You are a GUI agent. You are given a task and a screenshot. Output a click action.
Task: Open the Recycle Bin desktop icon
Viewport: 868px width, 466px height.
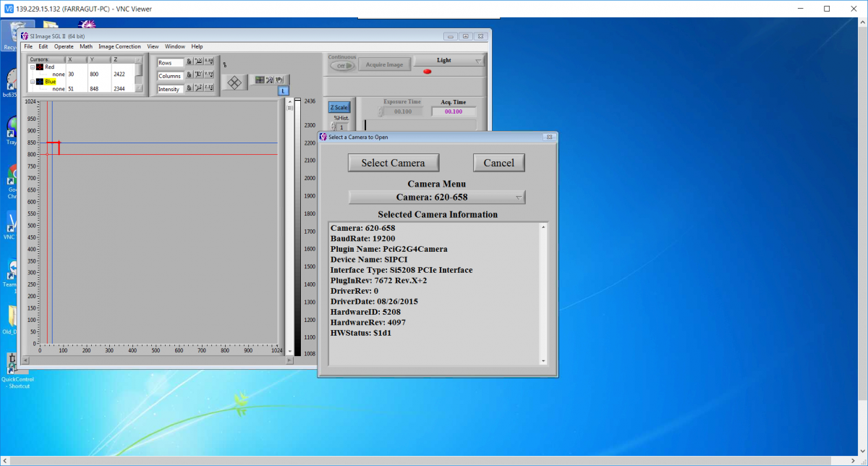tap(11, 35)
